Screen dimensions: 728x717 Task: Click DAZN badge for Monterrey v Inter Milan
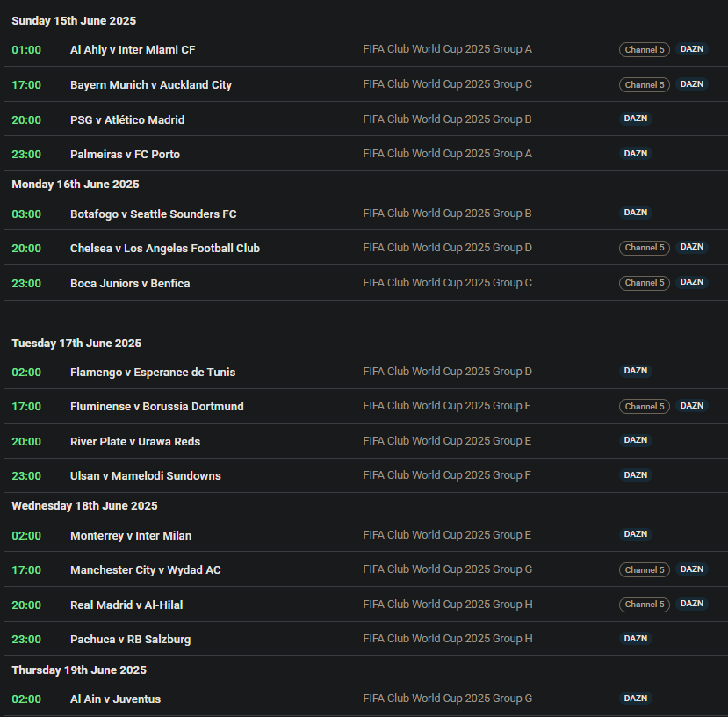click(635, 534)
